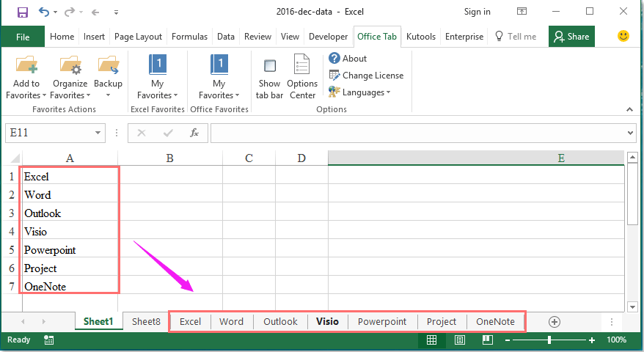This screenshot has width=644, height=352.
Task: Customize the Quick Access Toolbar dropdown
Action: pyautogui.click(x=116, y=12)
